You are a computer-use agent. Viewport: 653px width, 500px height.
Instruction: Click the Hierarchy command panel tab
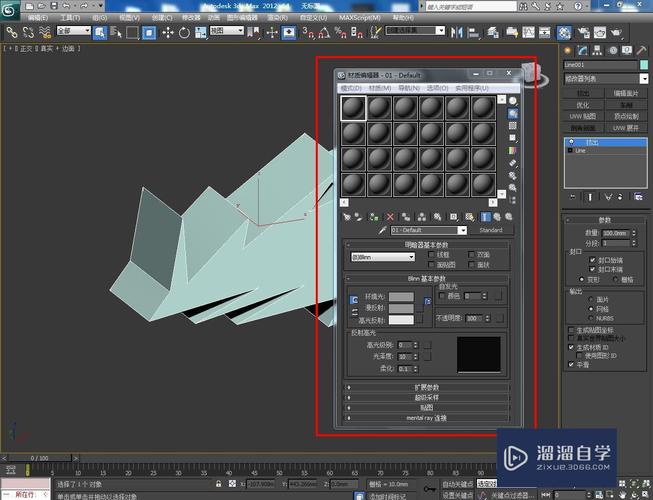pyautogui.click(x=599, y=50)
